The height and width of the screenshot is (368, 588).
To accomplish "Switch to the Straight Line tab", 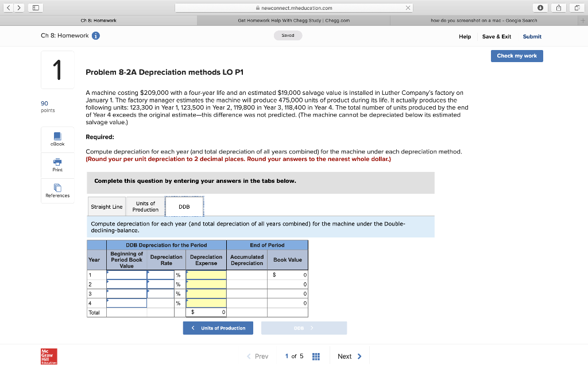I will (106, 206).
